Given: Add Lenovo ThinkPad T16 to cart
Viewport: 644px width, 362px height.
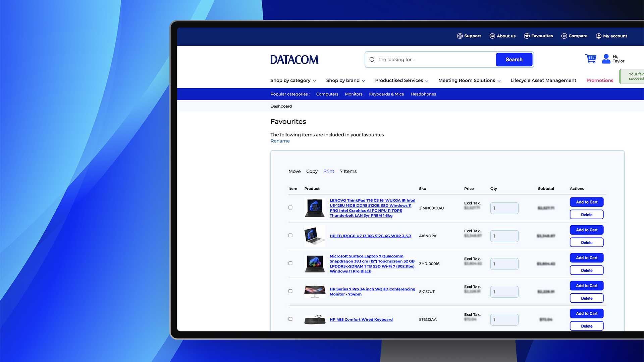Looking at the screenshot, I should pyautogui.click(x=587, y=202).
